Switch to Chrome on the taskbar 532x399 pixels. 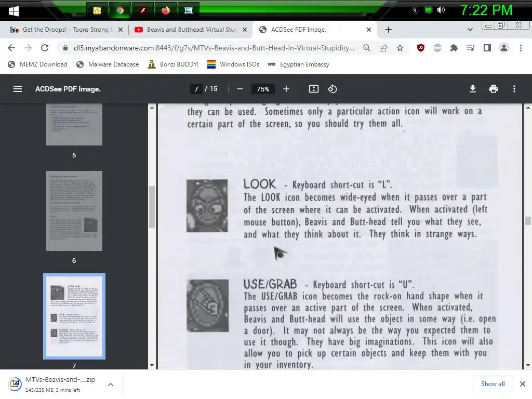tap(120, 10)
